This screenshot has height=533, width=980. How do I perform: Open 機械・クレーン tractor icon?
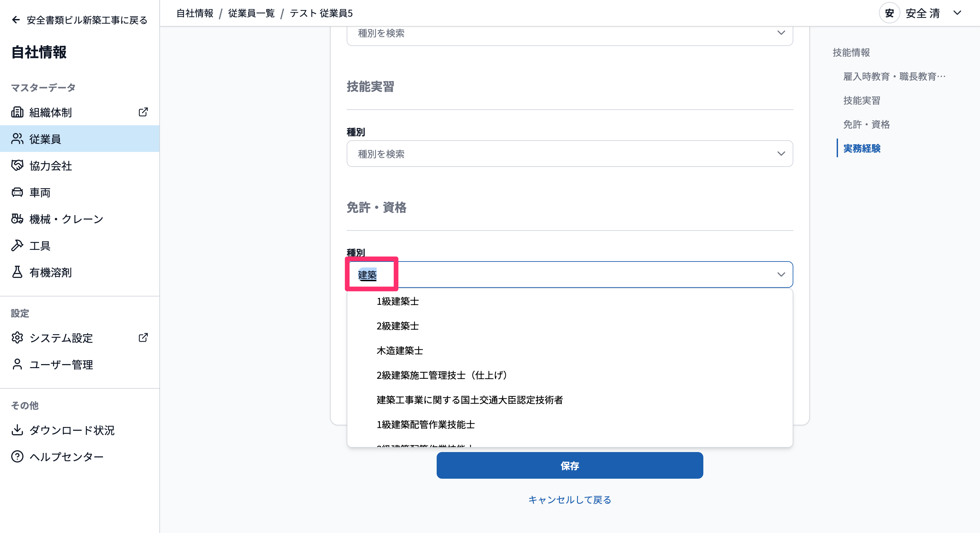17,219
